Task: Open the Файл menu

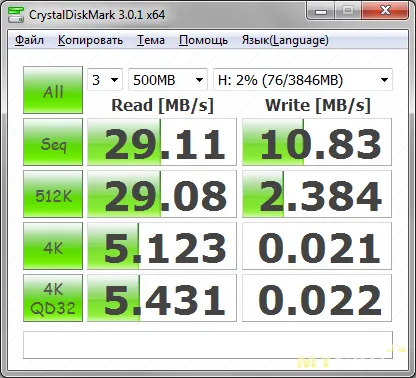Action: (29, 40)
